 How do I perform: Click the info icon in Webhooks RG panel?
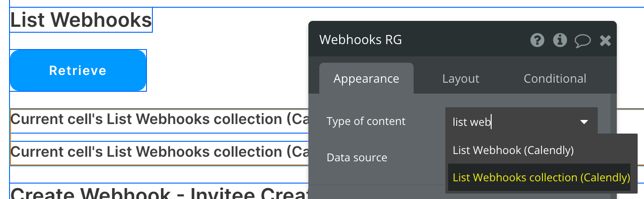[x=560, y=40]
